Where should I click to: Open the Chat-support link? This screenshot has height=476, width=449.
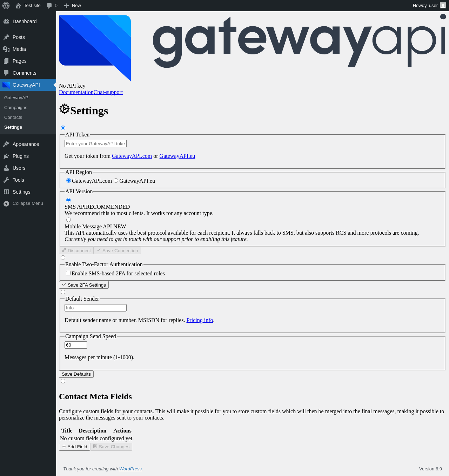point(108,92)
